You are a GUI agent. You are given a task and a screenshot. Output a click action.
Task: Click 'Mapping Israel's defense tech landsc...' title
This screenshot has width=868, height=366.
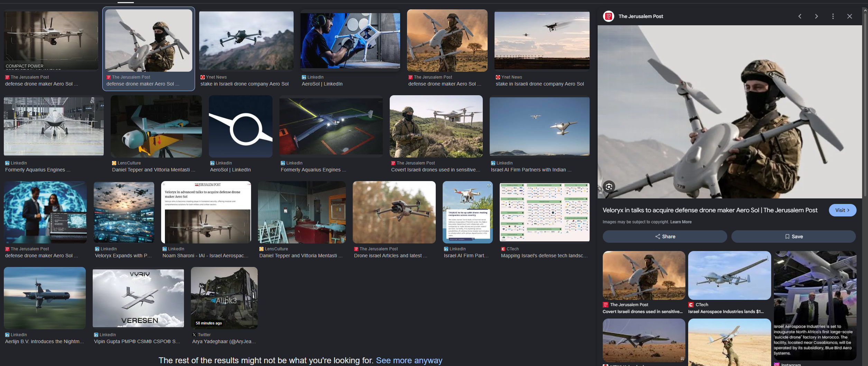(544, 256)
